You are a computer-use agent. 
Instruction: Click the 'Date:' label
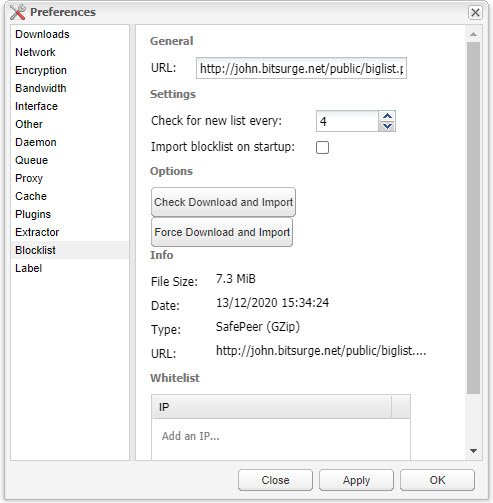[165, 306]
